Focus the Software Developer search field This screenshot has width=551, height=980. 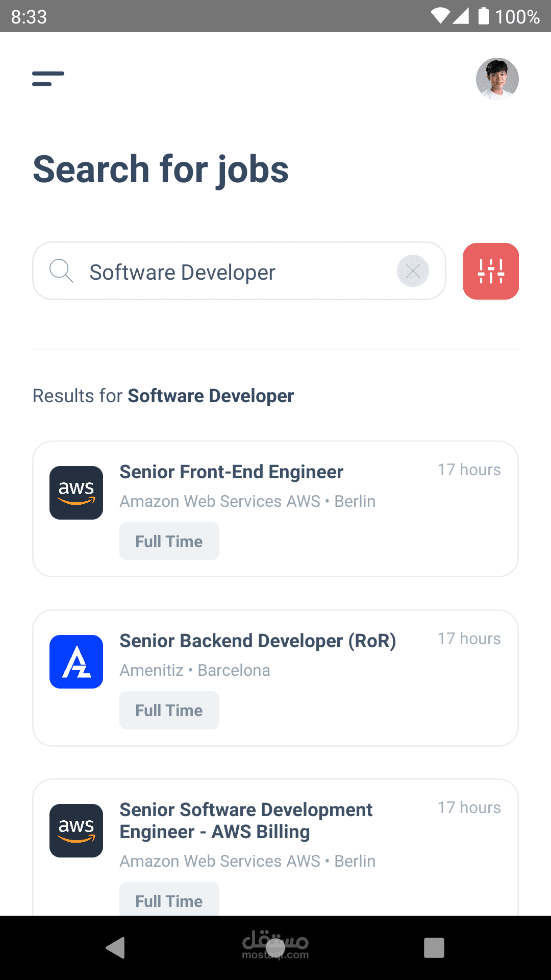coord(239,271)
